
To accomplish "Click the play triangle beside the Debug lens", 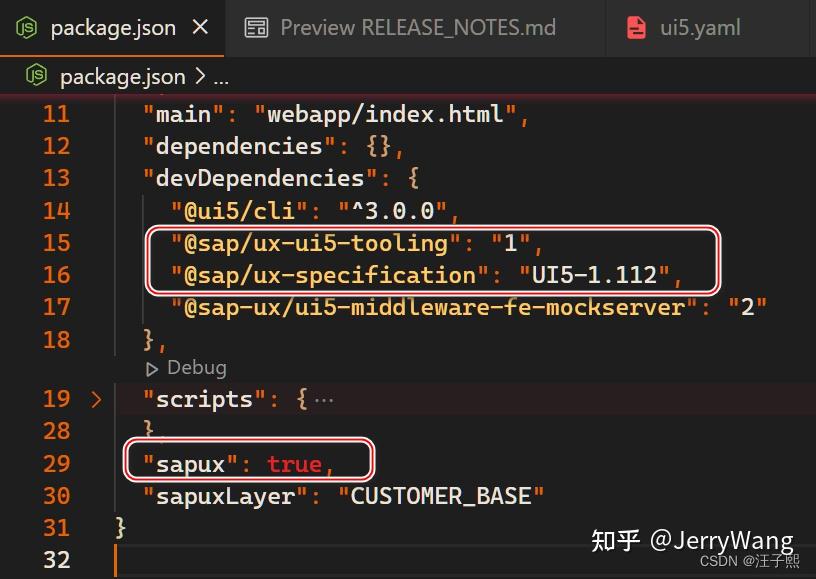I will click(152, 368).
